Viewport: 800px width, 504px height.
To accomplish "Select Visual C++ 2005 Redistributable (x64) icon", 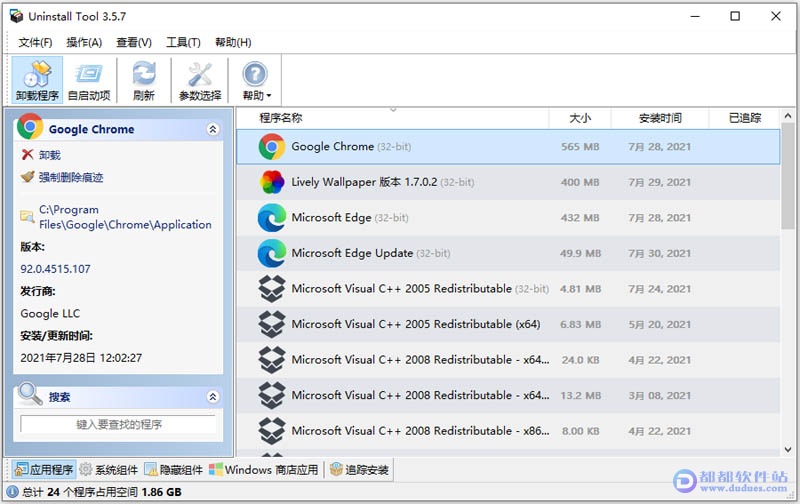I will point(271,324).
